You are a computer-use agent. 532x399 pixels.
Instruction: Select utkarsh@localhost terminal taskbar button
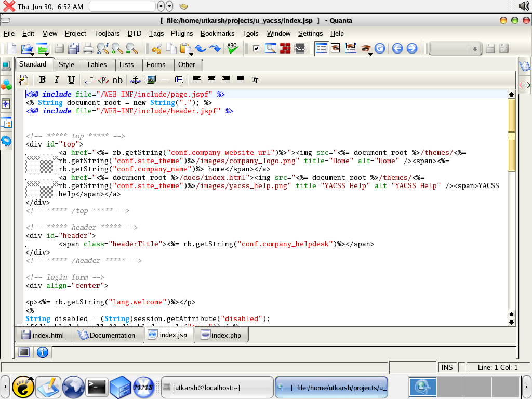217,388
